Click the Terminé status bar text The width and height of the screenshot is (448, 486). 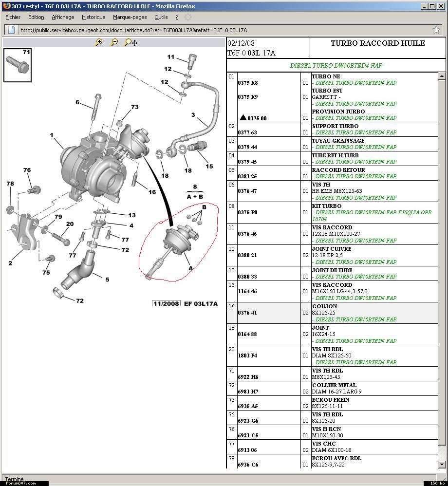click(x=14, y=479)
